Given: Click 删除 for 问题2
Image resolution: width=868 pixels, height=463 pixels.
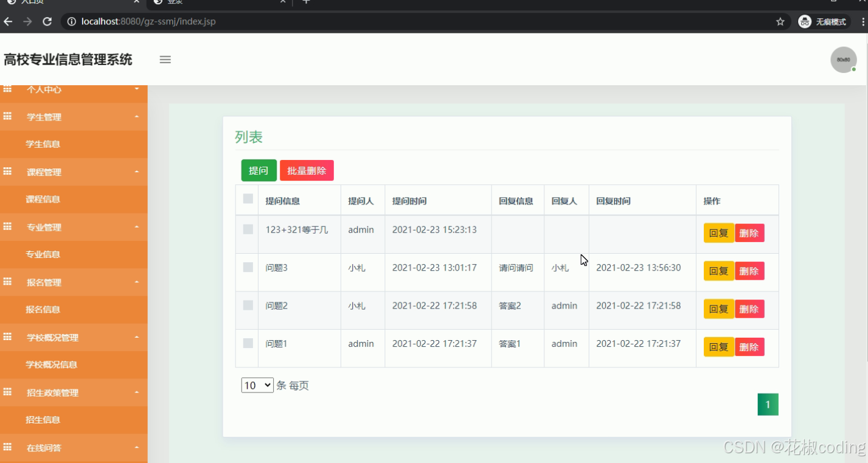Looking at the screenshot, I should (749, 309).
